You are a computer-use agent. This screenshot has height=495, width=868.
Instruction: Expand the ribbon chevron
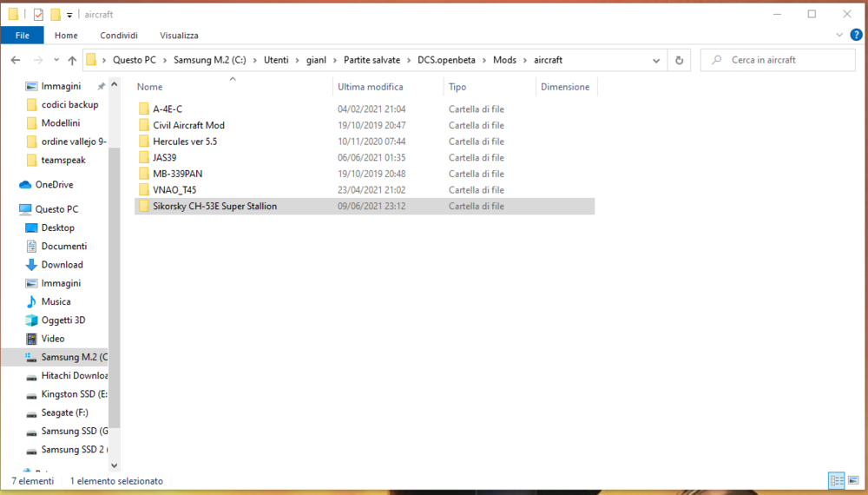[839, 35]
